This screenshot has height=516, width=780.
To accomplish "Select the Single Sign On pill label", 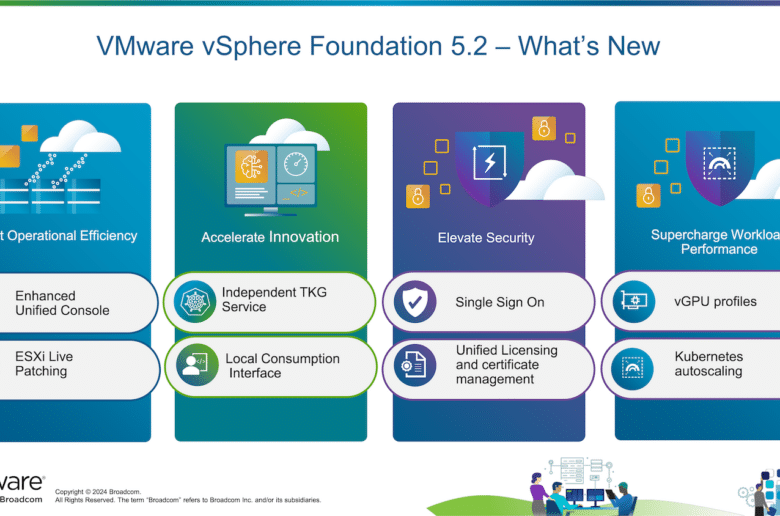I will (500, 302).
